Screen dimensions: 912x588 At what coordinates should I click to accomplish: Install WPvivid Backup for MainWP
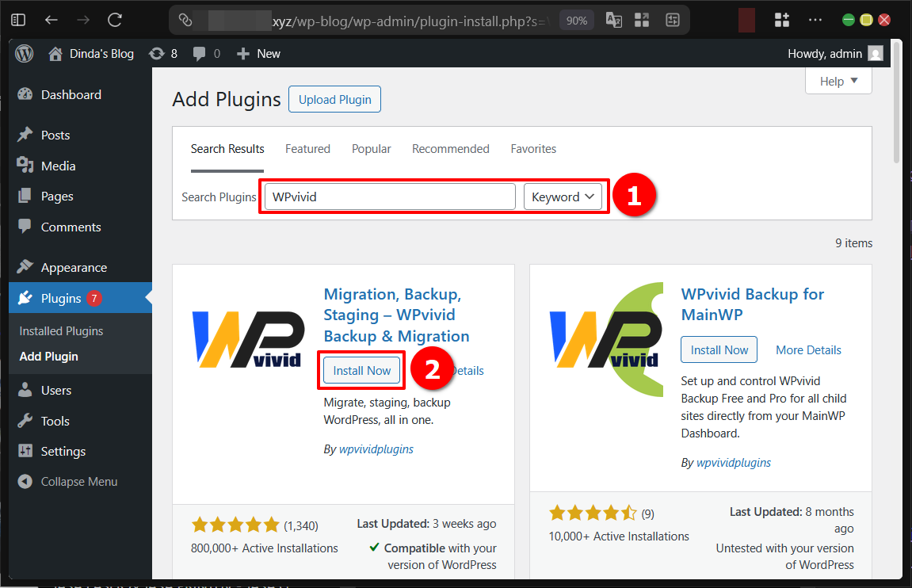(x=718, y=349)
